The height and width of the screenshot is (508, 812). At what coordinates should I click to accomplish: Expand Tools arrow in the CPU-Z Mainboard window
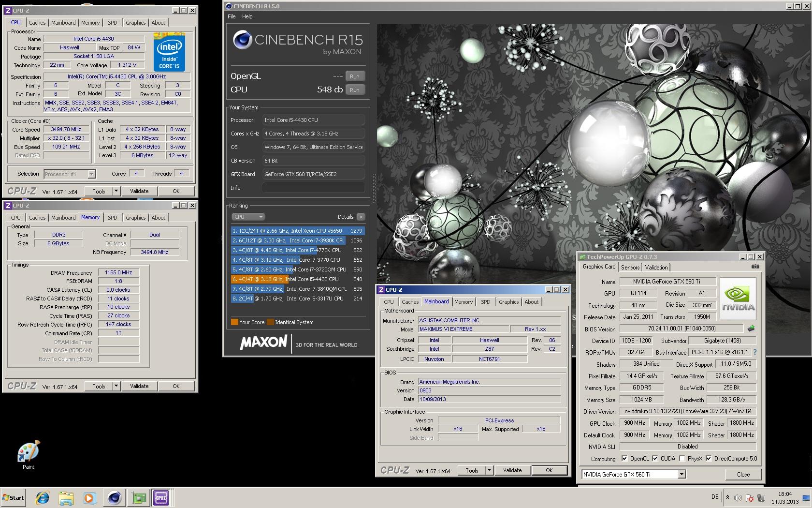click(x=489, y=470)
